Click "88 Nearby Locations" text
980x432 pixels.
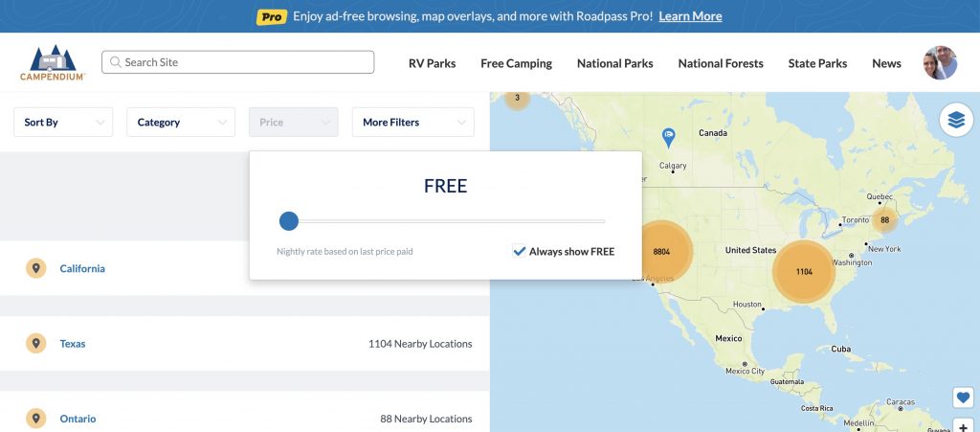[x=426, y=419]
